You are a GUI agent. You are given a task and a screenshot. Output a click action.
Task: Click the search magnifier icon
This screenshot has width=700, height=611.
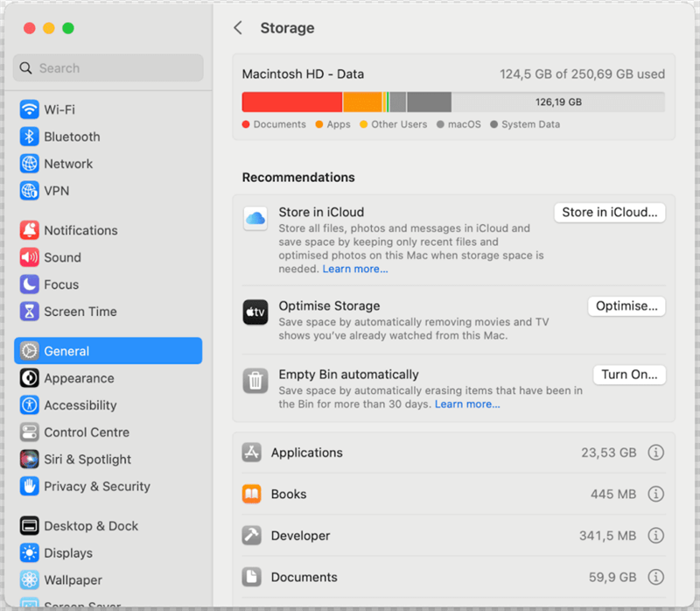pyautogui.click(x=26, y=68)
